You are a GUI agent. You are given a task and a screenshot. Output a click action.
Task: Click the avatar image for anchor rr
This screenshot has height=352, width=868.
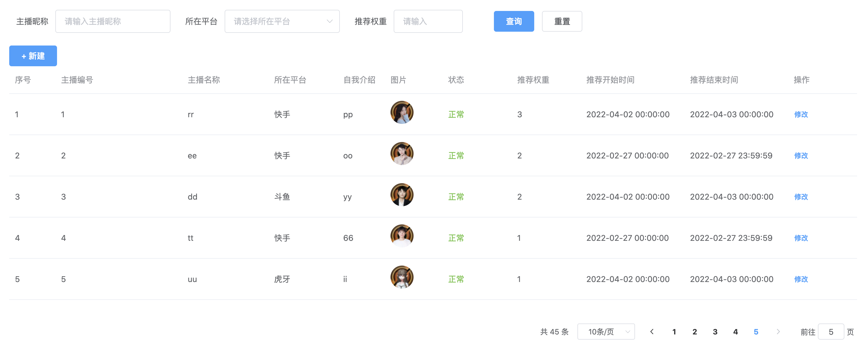[x=402, y=112]
